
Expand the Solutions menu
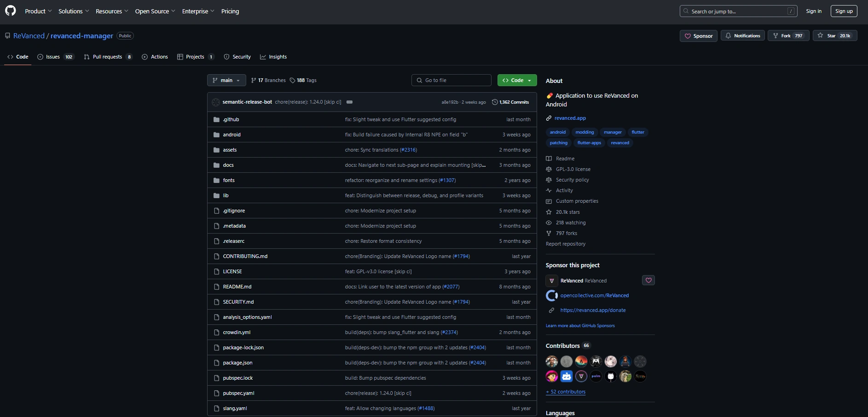coord(74,11)
